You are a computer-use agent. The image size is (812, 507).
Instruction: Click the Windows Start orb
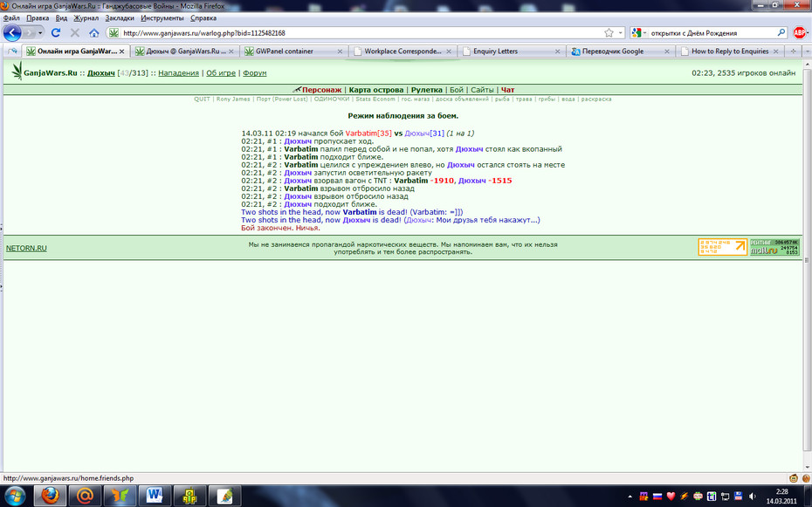15,496
